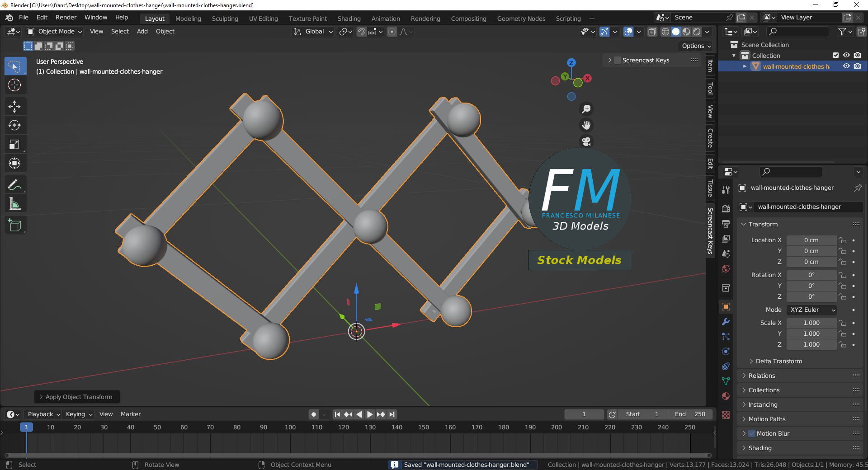Hide wall-mounted-clothes-hanger object in viewport
The width and height of the screenshot is (868, 470).
(x=846, y=66)
